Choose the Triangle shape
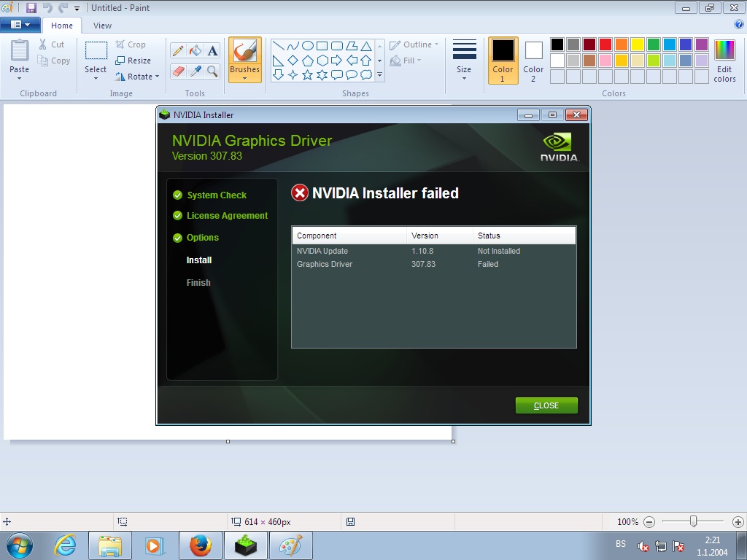This screenshot has height=560, width=747. pyautogui.click(x=366, y=46)
